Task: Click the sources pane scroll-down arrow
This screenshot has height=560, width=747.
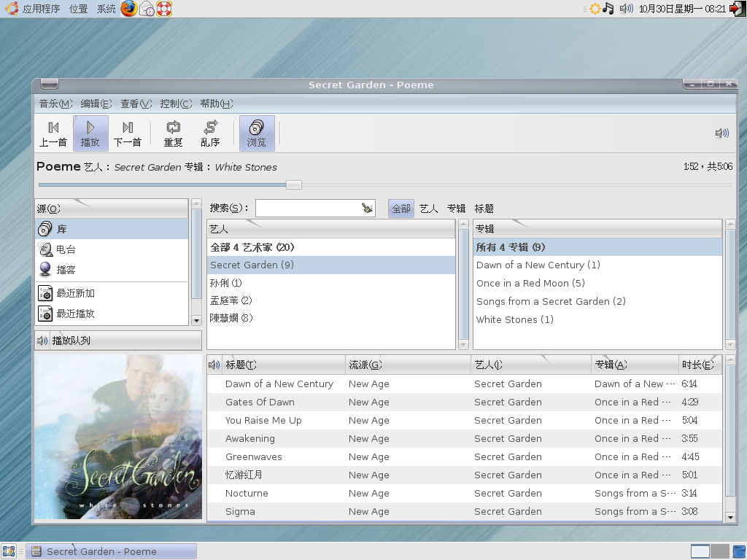Action: [196, 321]
